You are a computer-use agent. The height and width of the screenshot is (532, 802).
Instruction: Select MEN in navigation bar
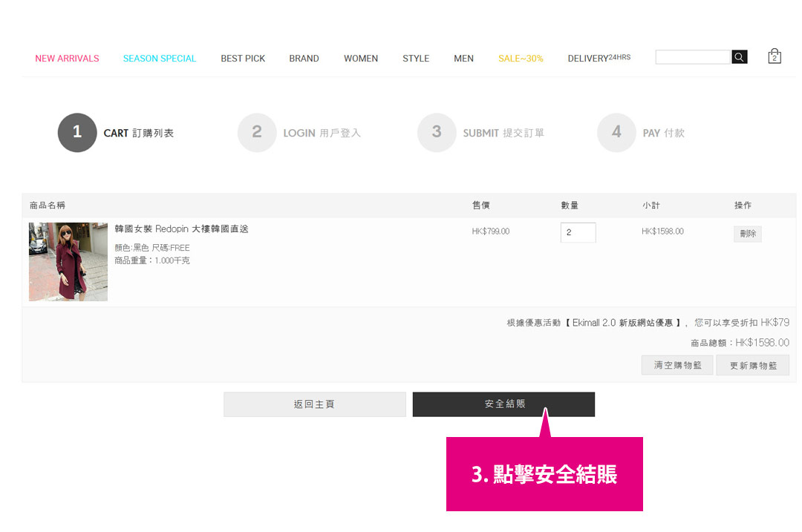(x=463, y=59)
